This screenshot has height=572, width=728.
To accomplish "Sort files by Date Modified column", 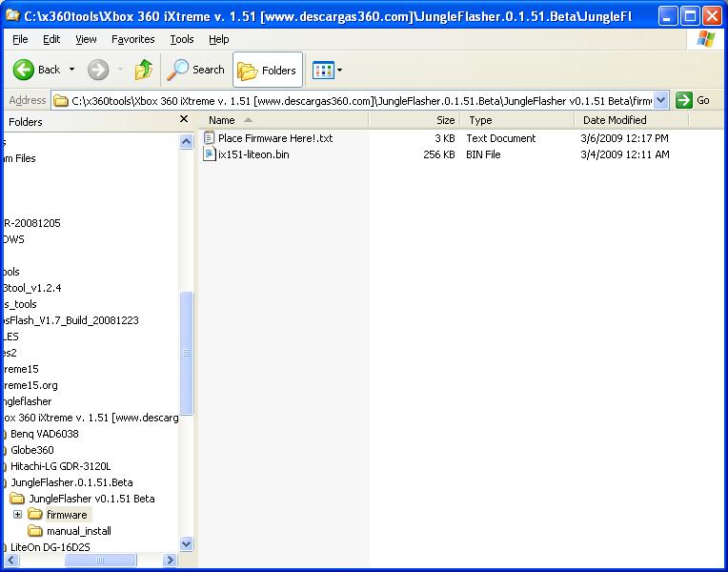I will 632,120.
